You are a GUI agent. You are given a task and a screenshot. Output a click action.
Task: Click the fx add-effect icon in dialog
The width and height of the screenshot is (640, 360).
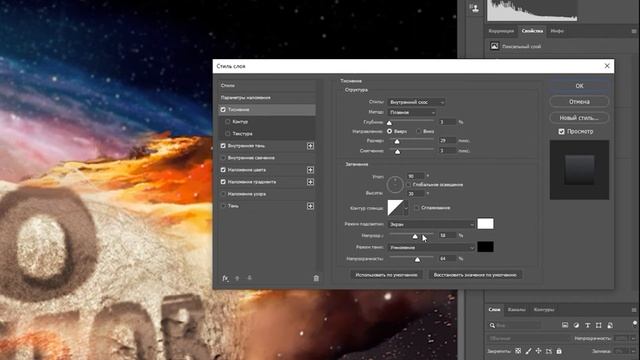tap(225, 278)
